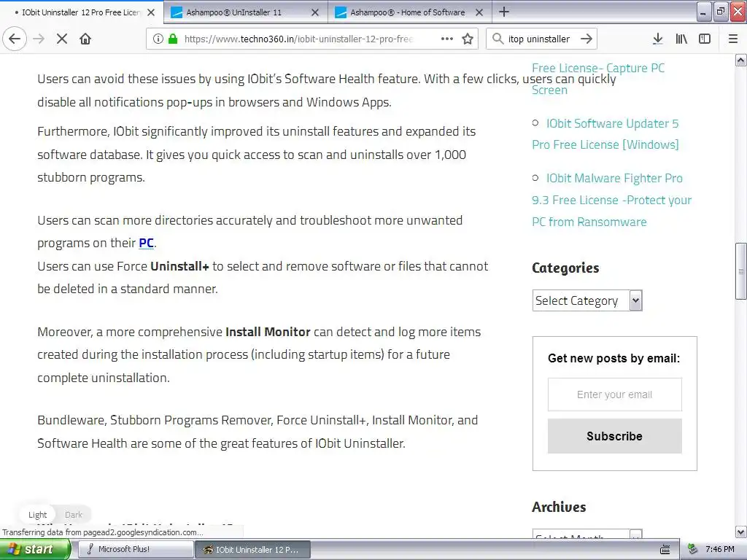Close the IObit Uninstaller 12 tab
This screenshot has width=747, height=560.
(151, 12)
